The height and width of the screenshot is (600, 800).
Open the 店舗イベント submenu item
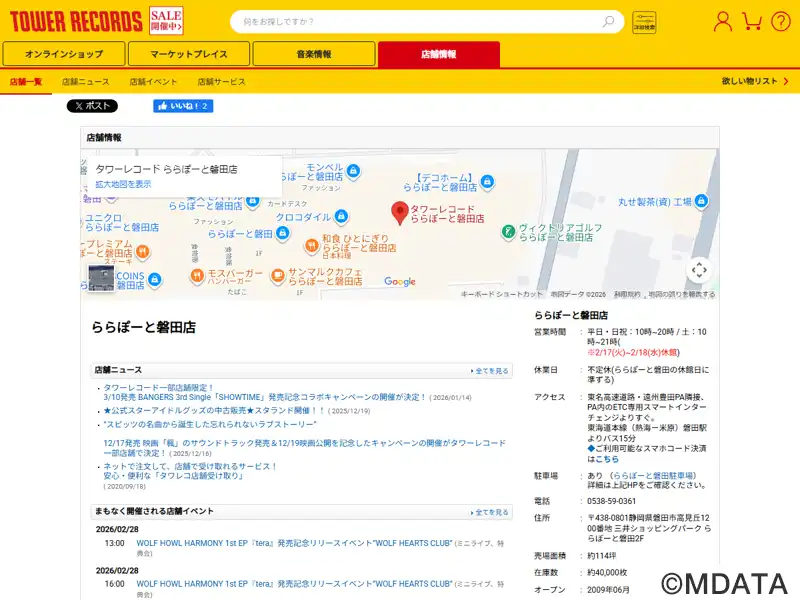[x=153, y=81]
